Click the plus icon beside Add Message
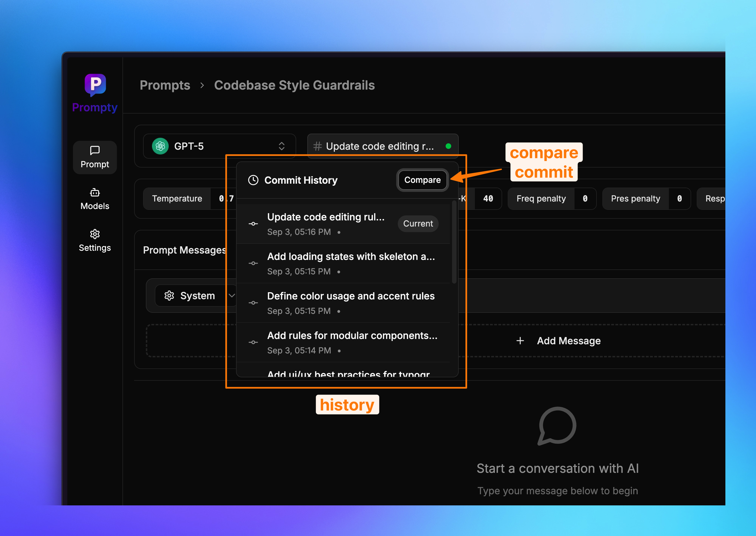This screenshot has width=756, height=536. [520, 341]
